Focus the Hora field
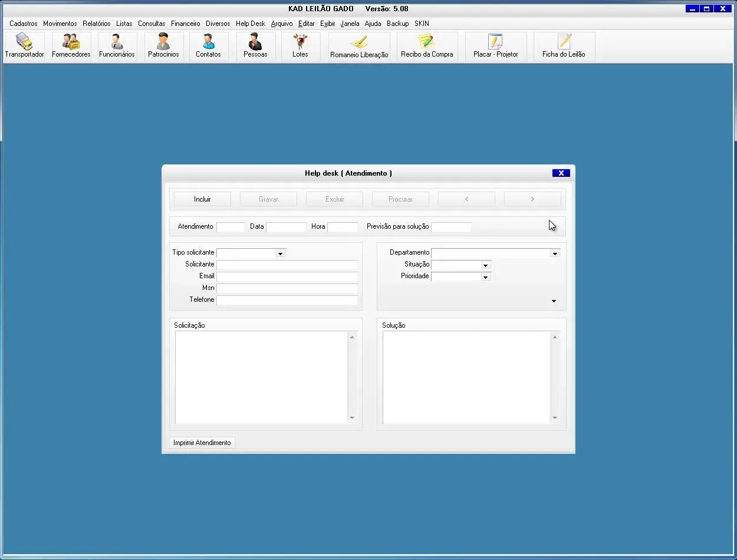This screenshot has height=560, width=737. (343, 227)
